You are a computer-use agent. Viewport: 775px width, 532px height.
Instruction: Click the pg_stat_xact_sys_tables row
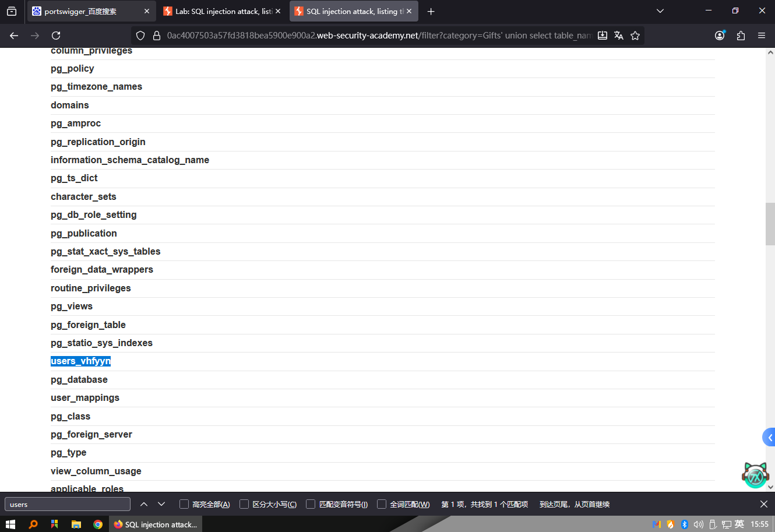[382, 252]
